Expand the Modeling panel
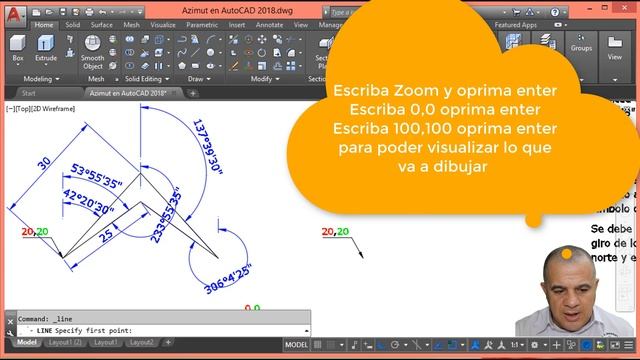Viewport: 640px width, 360px height. (41, 79)
